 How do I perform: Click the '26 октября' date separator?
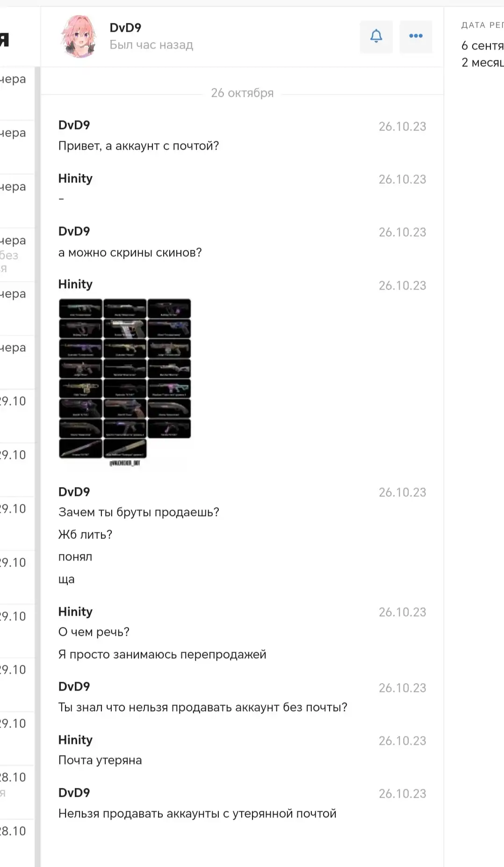pos(242,93)
